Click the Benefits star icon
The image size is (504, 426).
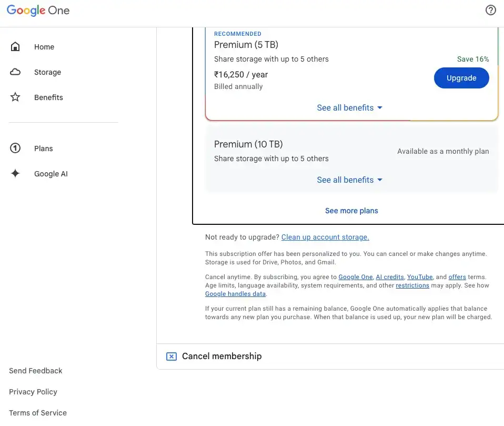click(x=15, y=97)
